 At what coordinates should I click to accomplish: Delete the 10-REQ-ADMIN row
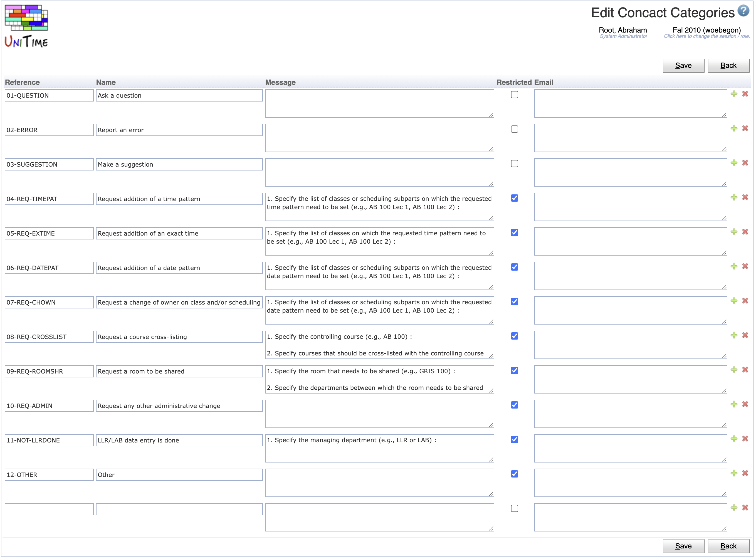[x=745, y=405]
